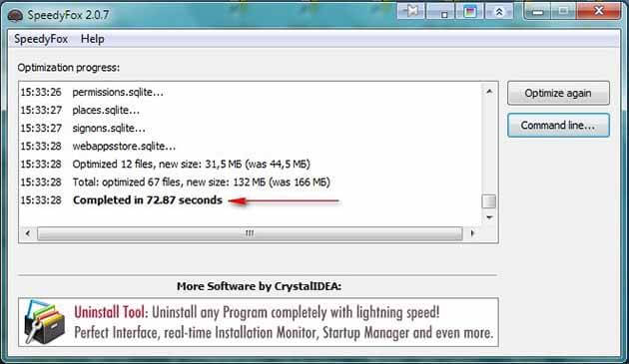Click the double-chevron roll-up icon

(x=499, y=11)
